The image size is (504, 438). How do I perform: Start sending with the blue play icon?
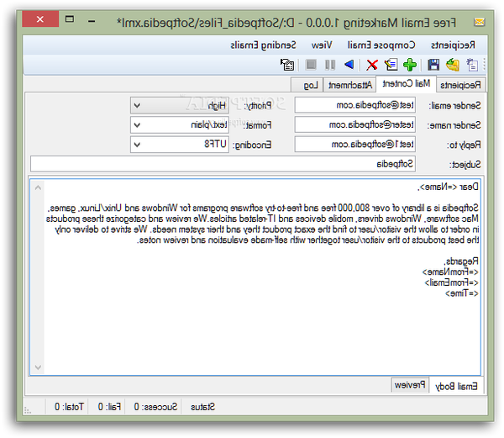(349, 64)
